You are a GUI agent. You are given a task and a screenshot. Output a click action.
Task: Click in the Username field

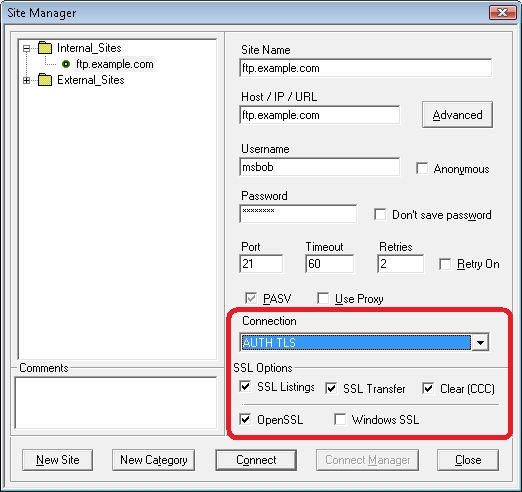coord(319,167)
